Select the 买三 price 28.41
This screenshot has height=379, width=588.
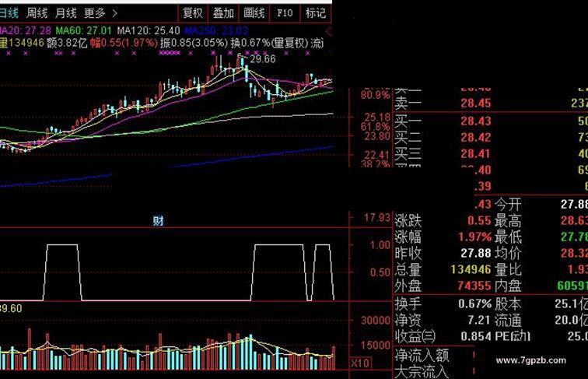coord(475,154)
